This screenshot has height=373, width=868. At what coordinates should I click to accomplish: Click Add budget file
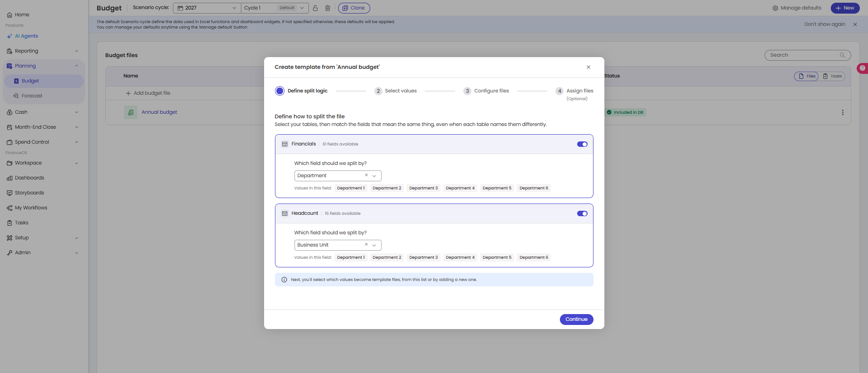pos(148,93)
